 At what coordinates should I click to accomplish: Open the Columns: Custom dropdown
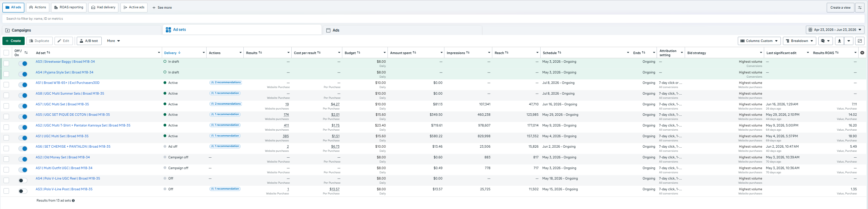pyautogui.click(x=759, y=41)
